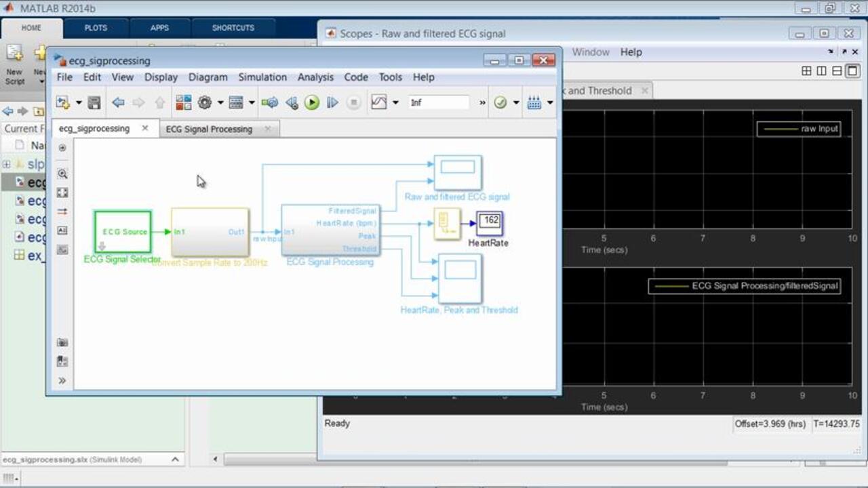The image size is (868, 488).
Task: Click the Fit to View palette icon
Action: (x=62, y=192)
